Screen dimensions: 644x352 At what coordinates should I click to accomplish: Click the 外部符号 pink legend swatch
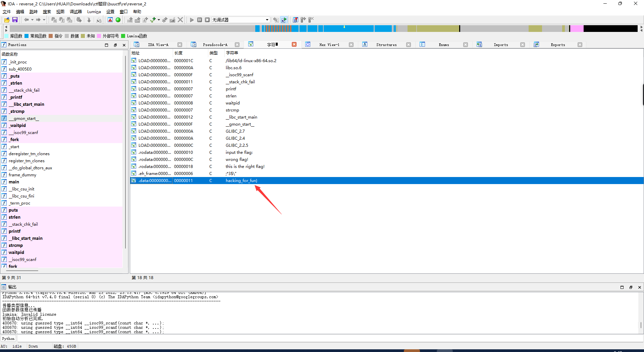click(99, 36)
